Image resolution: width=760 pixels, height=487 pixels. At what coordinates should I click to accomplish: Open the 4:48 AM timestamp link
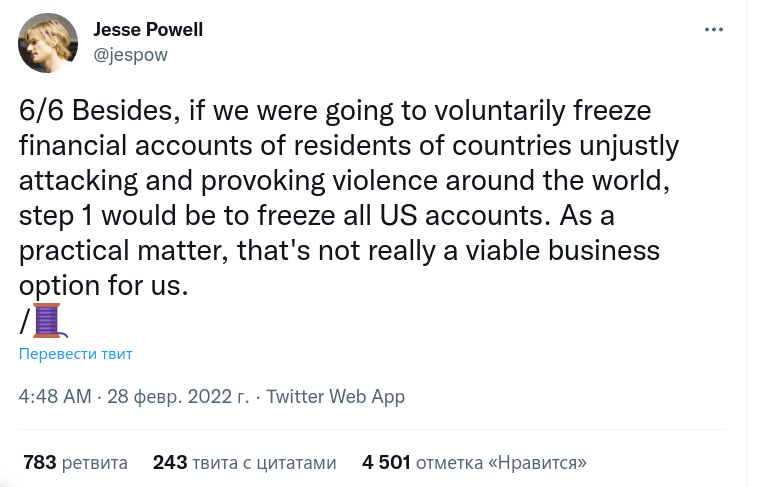54,396
